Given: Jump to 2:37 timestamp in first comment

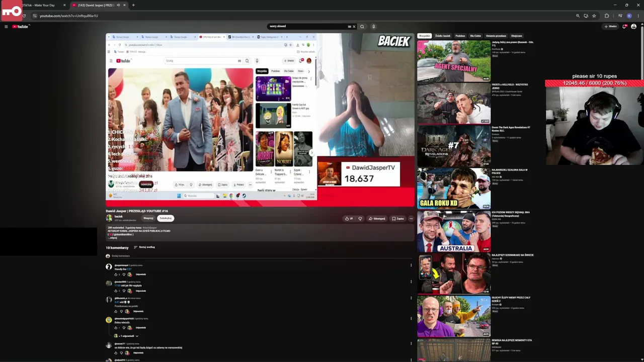Looking at the screenshot, I should [x=129, y=269].
